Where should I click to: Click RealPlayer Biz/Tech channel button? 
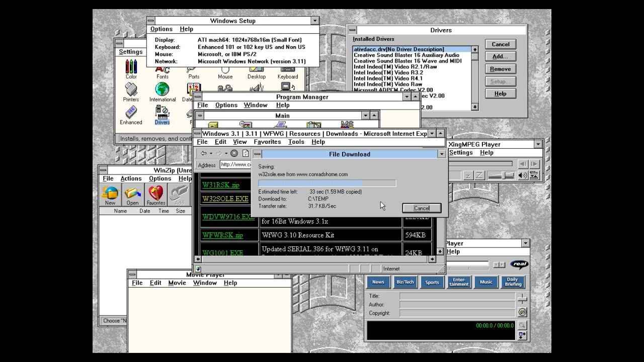point(405,282)
